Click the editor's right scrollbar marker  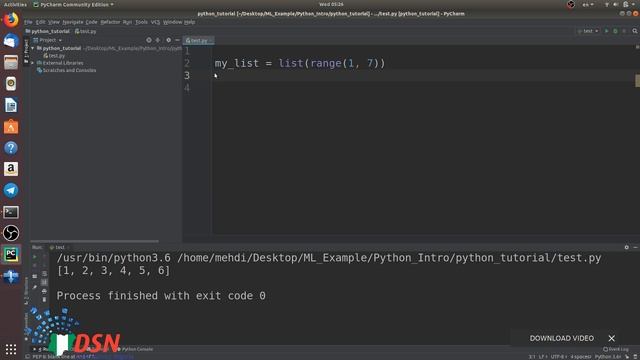tap(637, 80)
